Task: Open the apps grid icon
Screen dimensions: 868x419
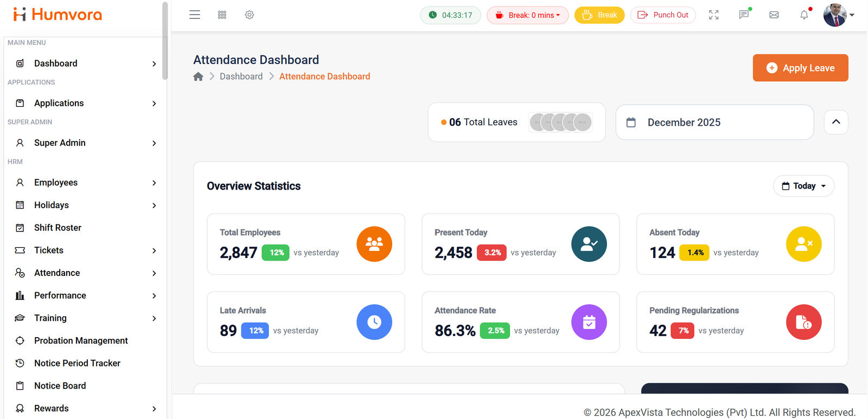Action: (222, 15)
